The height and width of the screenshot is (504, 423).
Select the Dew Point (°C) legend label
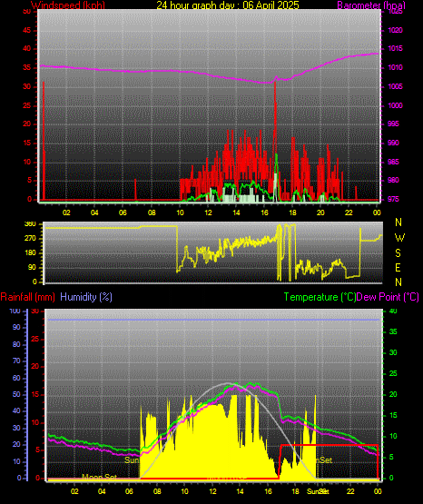tap(388, 297)
